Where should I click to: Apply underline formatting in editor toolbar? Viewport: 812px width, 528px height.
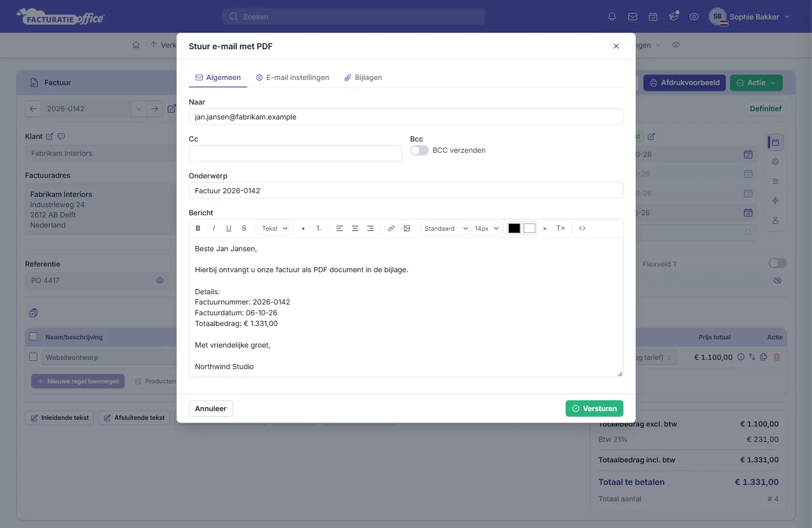228,229
